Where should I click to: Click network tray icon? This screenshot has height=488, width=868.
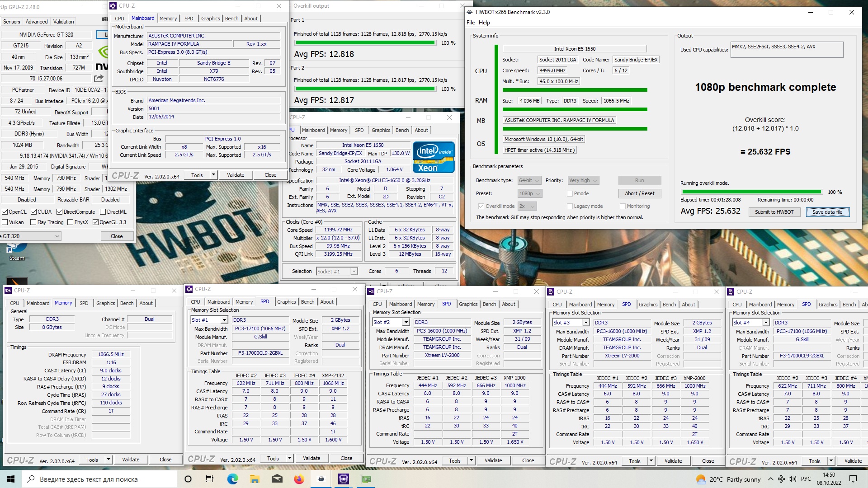[781, 479]
